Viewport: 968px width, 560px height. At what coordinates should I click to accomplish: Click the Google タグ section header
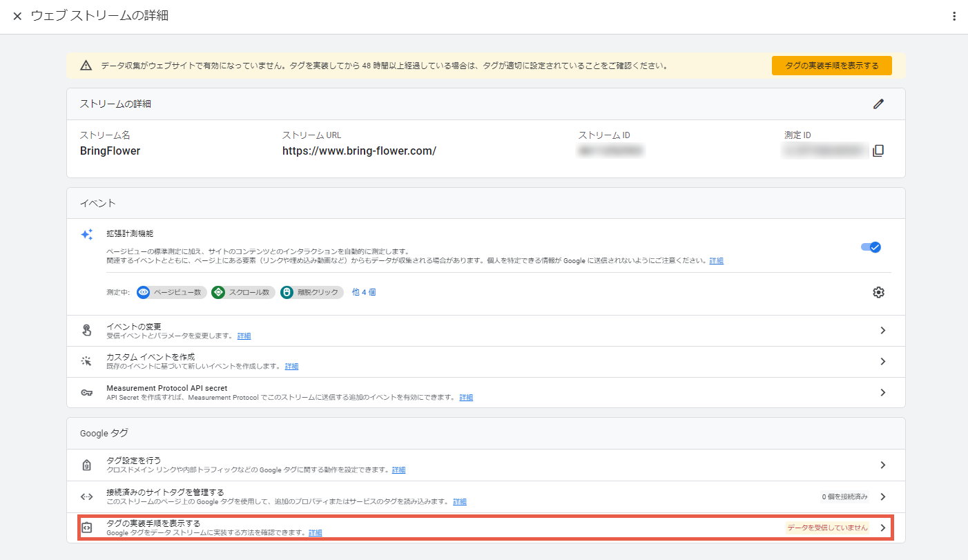104,433
